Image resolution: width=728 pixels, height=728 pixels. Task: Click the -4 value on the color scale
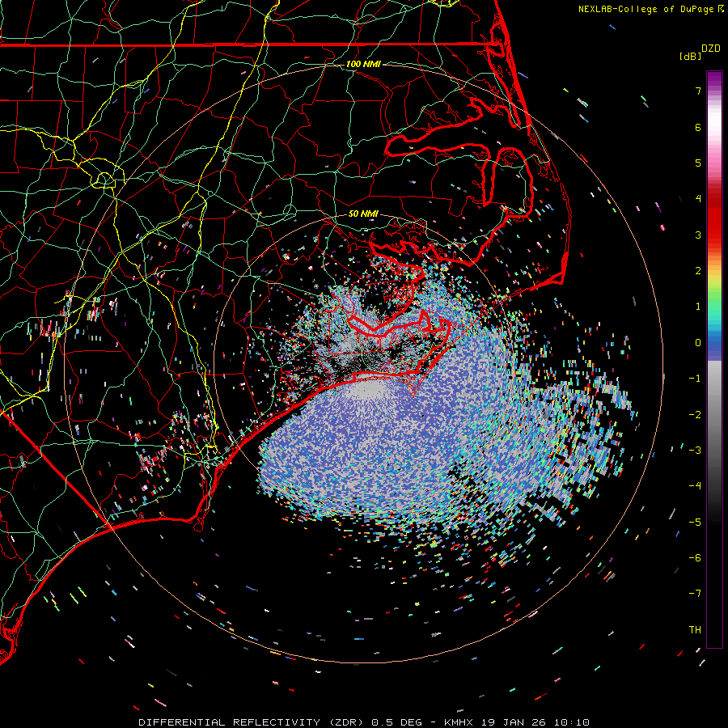coord(695,486)
